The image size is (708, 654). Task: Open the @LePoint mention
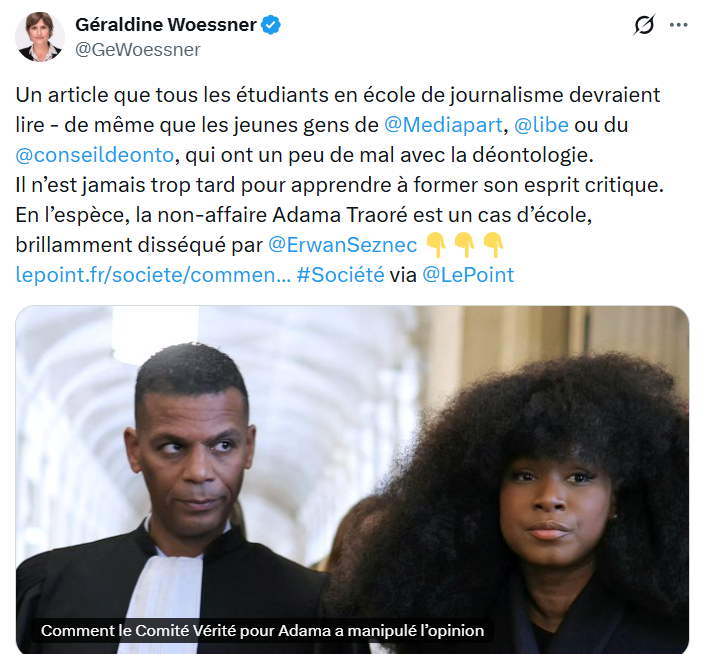pos(468,275)
